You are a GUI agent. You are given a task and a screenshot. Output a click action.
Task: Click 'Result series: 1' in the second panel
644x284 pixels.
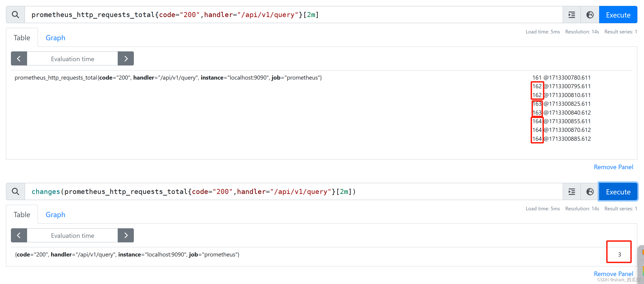(621, 209)
